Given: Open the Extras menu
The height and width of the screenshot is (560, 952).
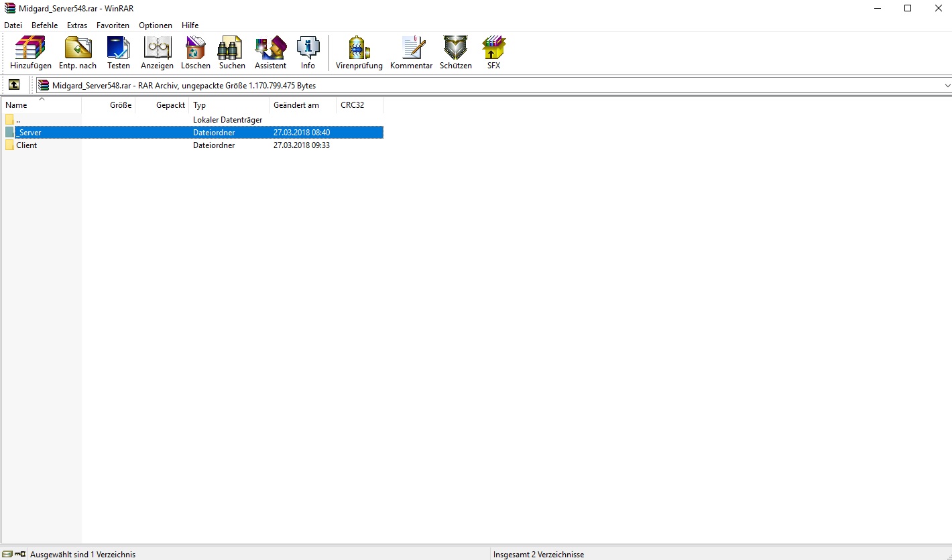Looking at the screenshot, I should tap(77, 25).
